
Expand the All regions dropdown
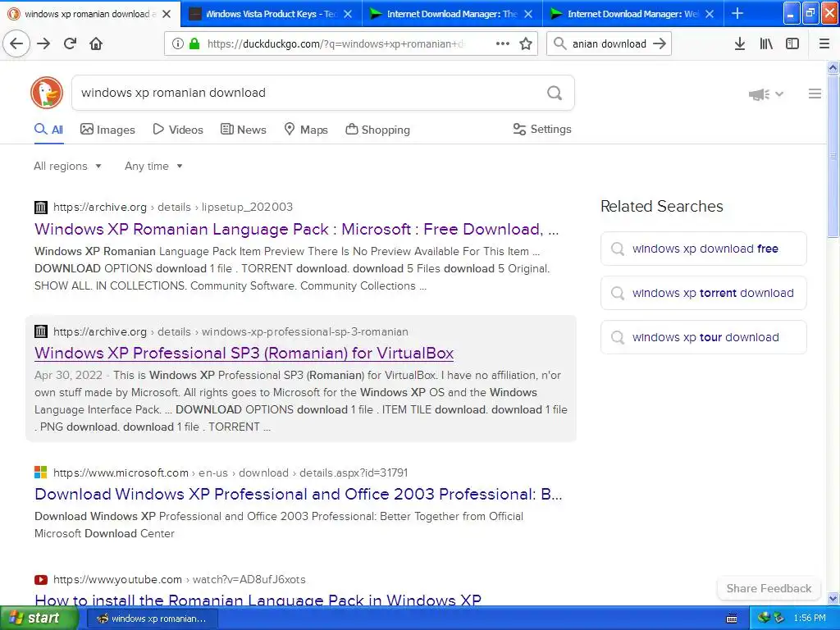point(67,166)
